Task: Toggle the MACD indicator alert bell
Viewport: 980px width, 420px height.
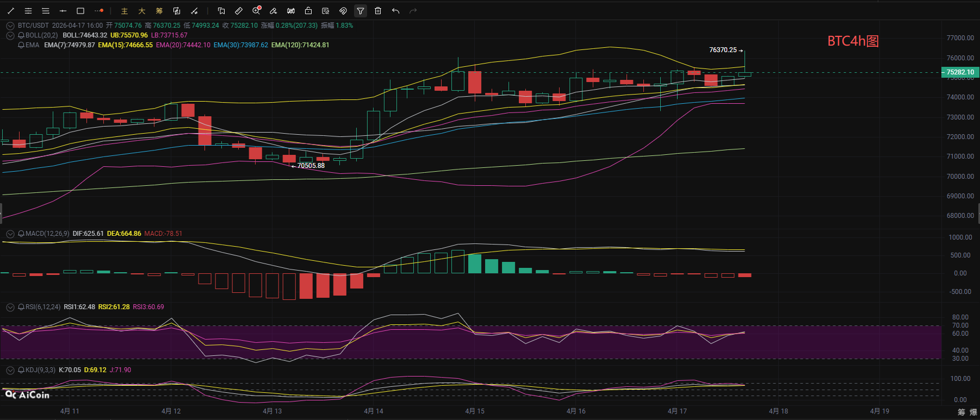Action: (x=21, y=234)
